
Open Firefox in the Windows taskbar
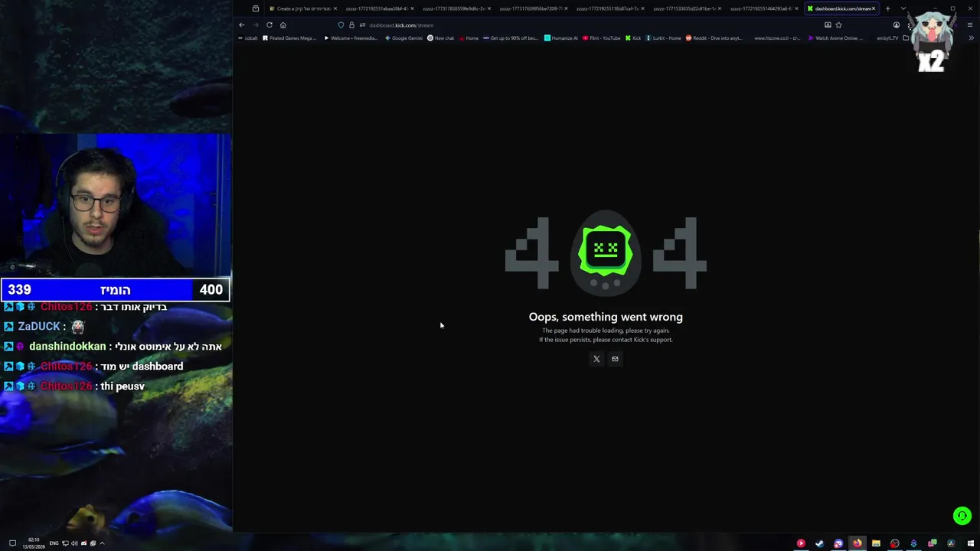pos(857,543)
